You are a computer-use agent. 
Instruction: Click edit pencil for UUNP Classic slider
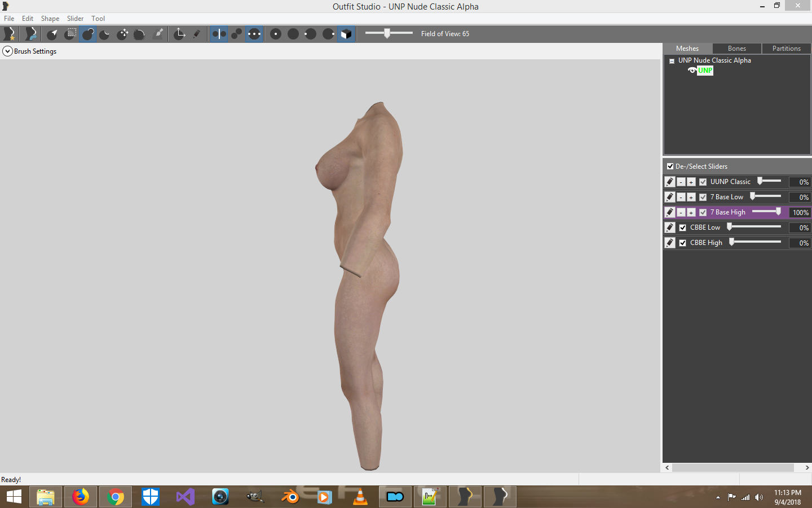point(670,182)
